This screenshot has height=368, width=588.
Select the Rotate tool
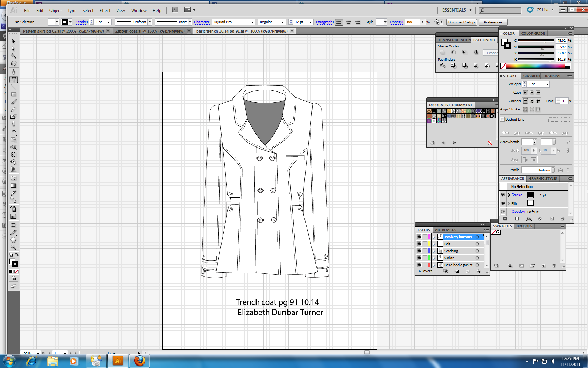14,132
